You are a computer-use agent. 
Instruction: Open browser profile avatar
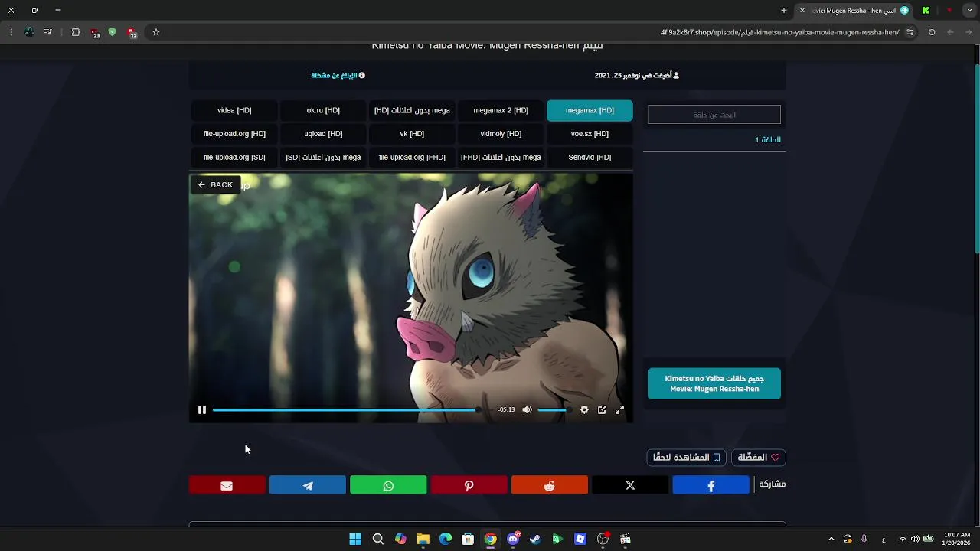30,32
